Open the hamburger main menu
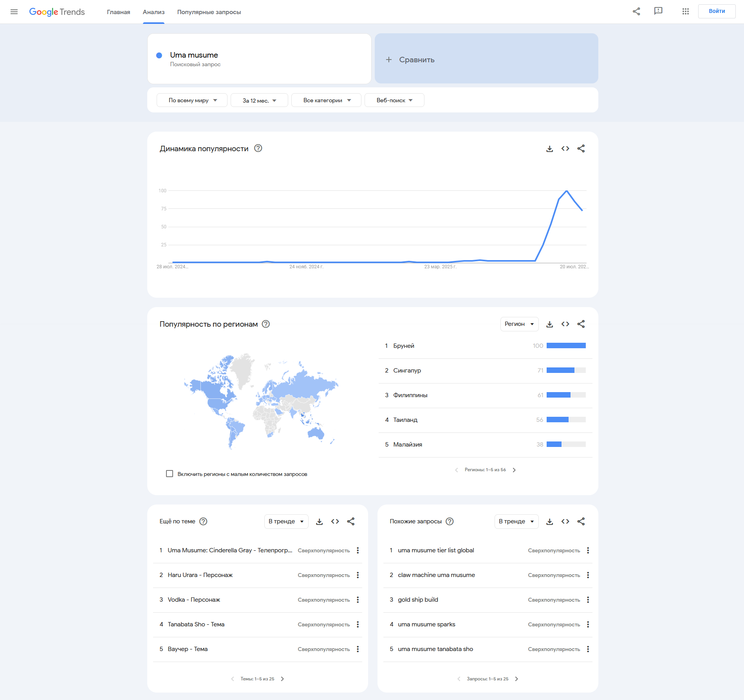 tap(14, 12)
